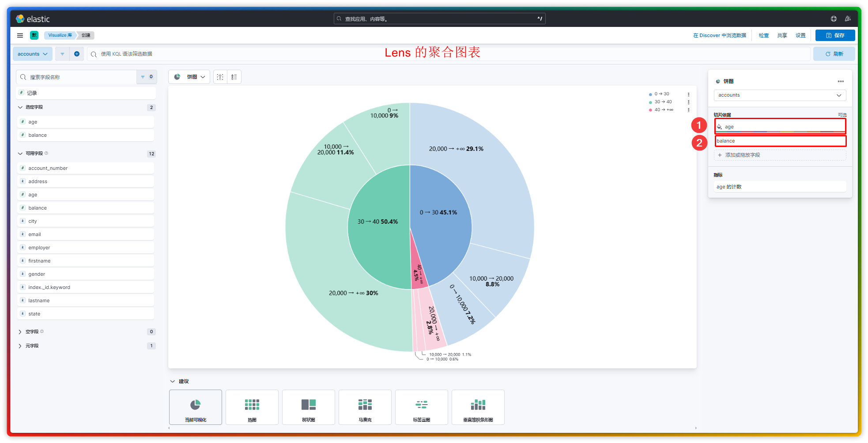Open the 饼图 chart type dropdown
Viewport: 868px width, 443px height.
point(189,77)
